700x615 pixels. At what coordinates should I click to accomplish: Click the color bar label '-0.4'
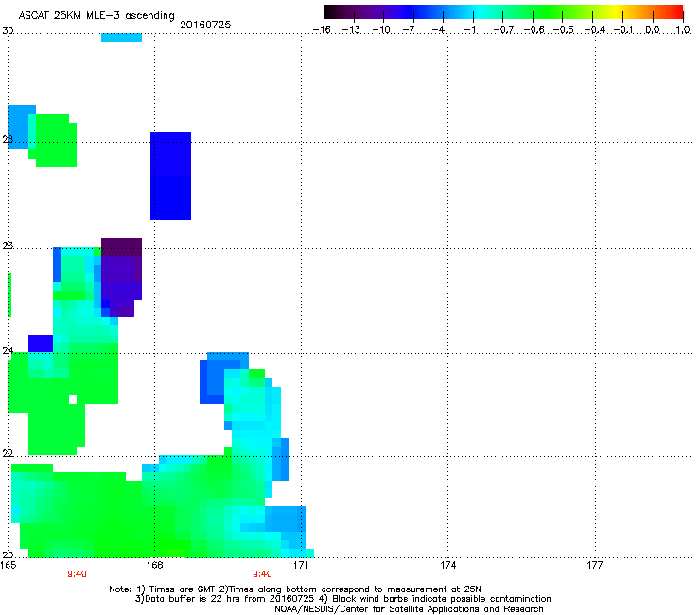(594, 30)
